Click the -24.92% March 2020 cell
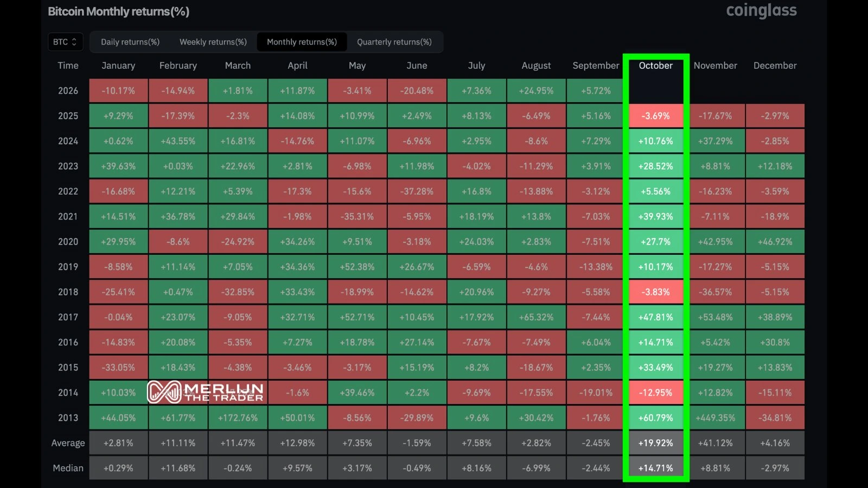This screenshot has width=868, height=488. coord(238,241)
